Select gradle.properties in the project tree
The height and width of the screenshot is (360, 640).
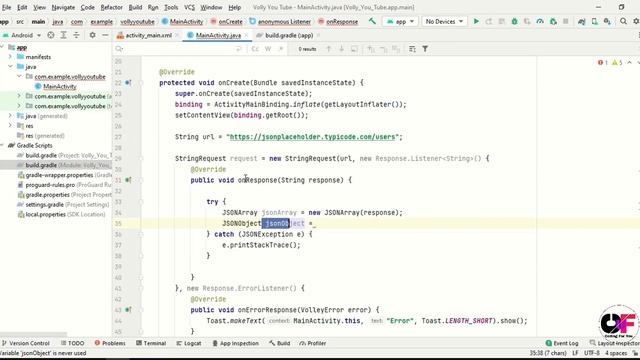pos(64,195)
